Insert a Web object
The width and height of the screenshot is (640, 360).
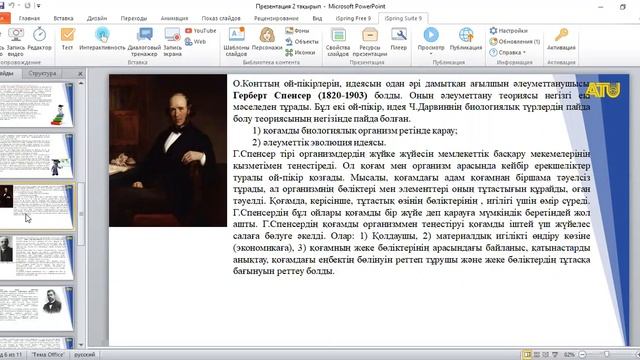[x=195, y=42]
